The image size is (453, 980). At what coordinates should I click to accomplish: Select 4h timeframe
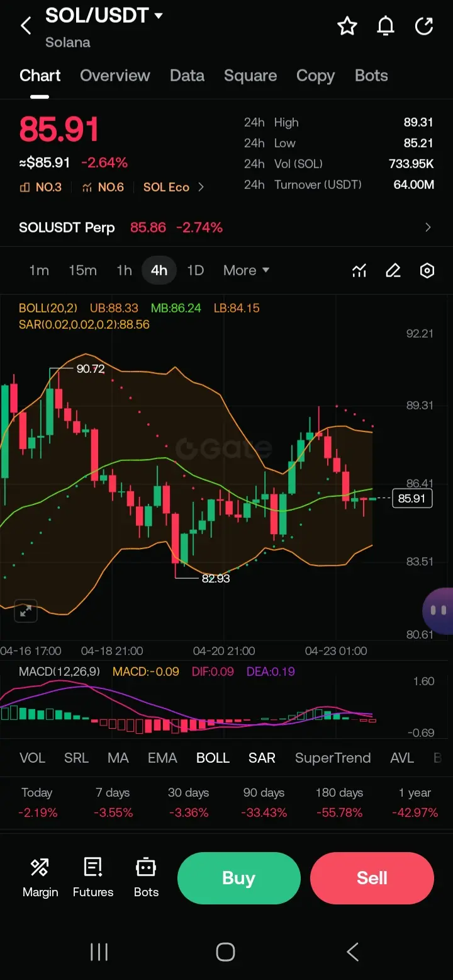tap(159, 271)
